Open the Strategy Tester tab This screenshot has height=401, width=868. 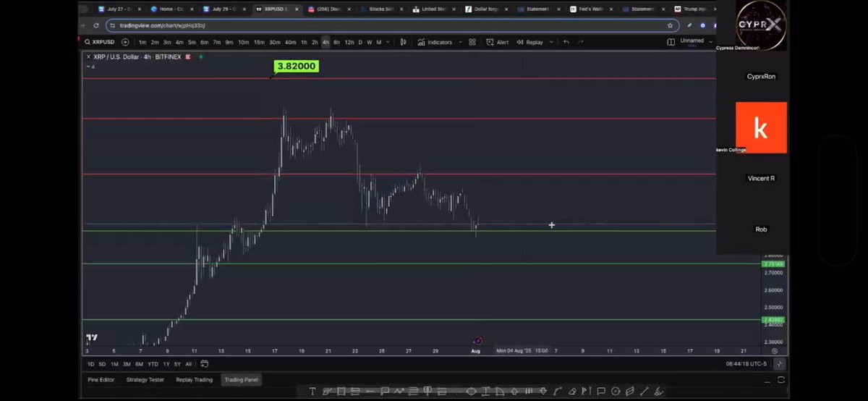click(x=145, y=379)
